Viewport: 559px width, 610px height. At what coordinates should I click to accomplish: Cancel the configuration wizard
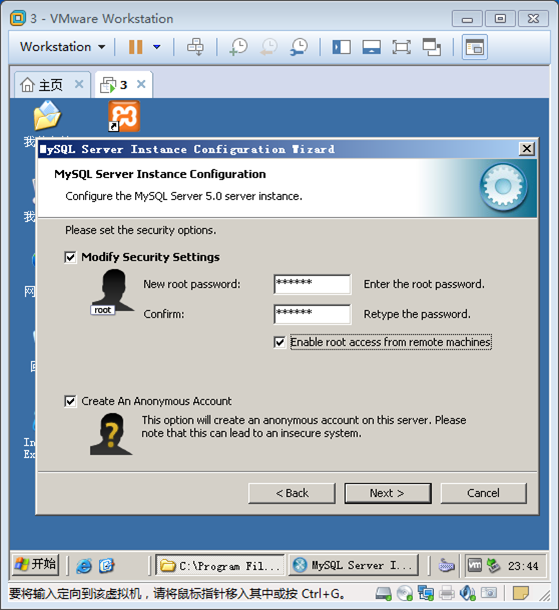[x=484, y=493]
